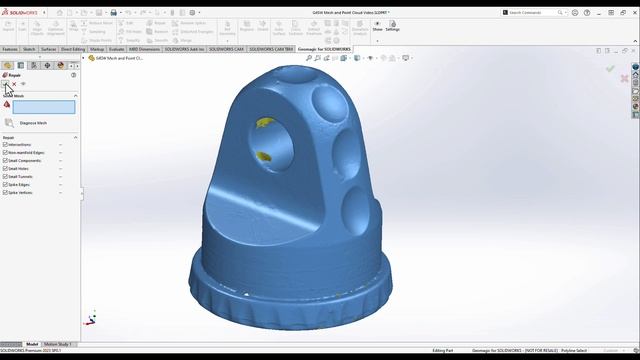Select the Optimize Alignment tool
Image resolution: width=640 pixels, height=360 pixels.
click(x=56, y=28)
